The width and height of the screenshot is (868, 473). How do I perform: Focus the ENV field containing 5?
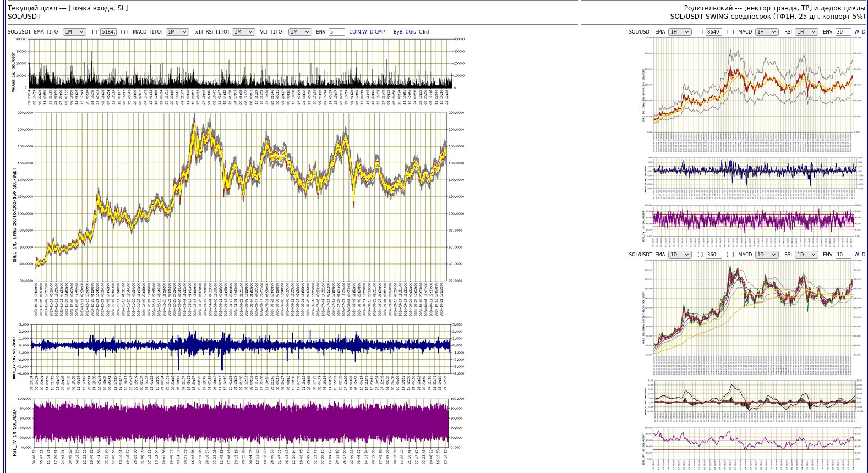[x=336, y=32]
